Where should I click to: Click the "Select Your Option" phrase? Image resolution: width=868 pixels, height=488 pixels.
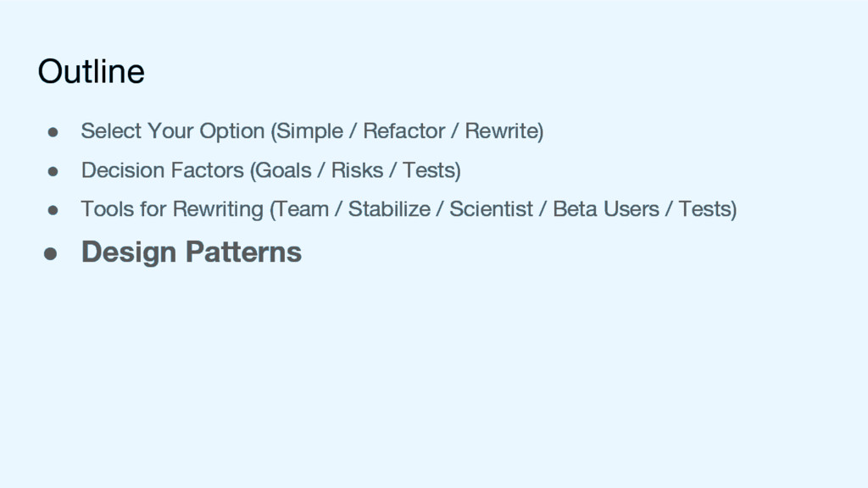click(x=172, y=131)
